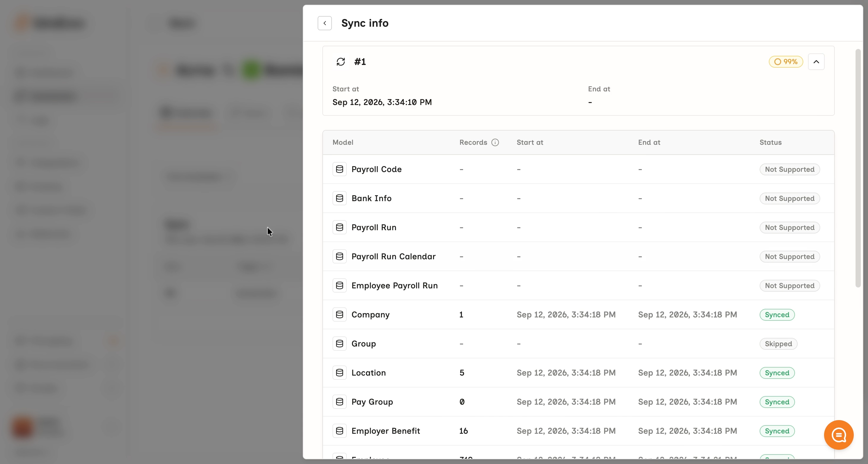The image size is (868, 464).
Task: Collapse sync #1 details with the chevron
Action: tap(816, 62)
